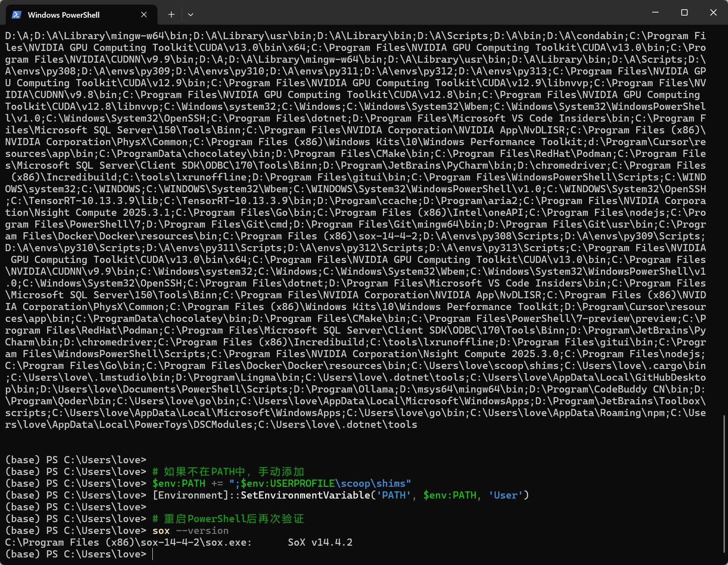Select the Windows PowerShell tab
This screenshot has width=728, height=565.
click(x=82, y=15)
